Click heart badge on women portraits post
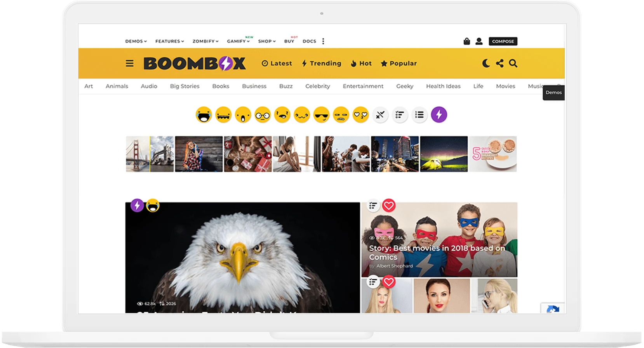This screenshot has height=348, width=644. click(389, 282)
